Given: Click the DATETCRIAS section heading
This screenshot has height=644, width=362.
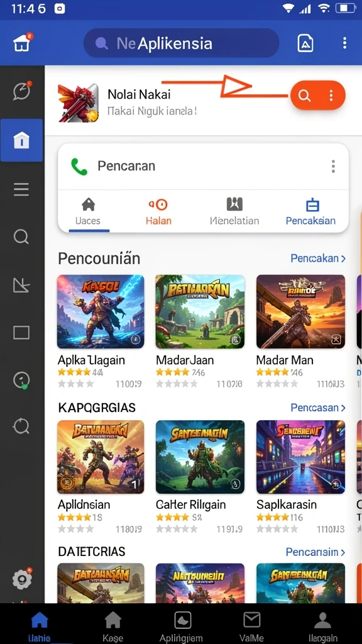Looking at the screenshot, I should coord(92,552).
